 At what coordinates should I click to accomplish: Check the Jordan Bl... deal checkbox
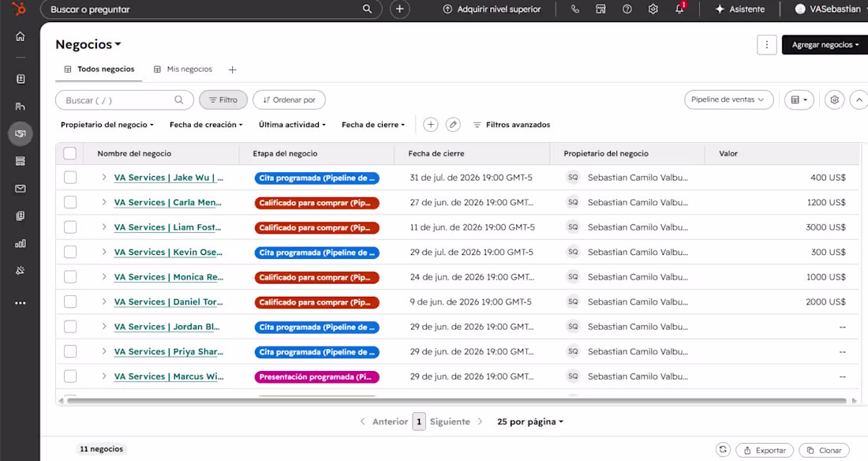69,327
